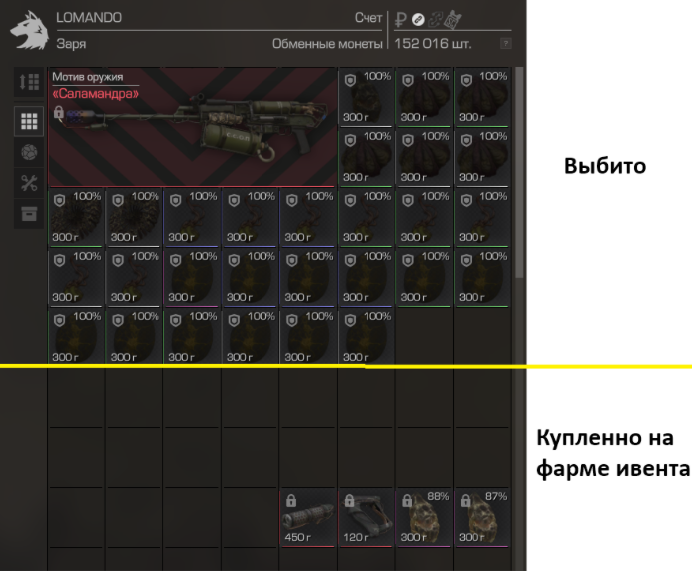Click the player name LOMANDO
The image size is (692, 571).
click(89, 18)
